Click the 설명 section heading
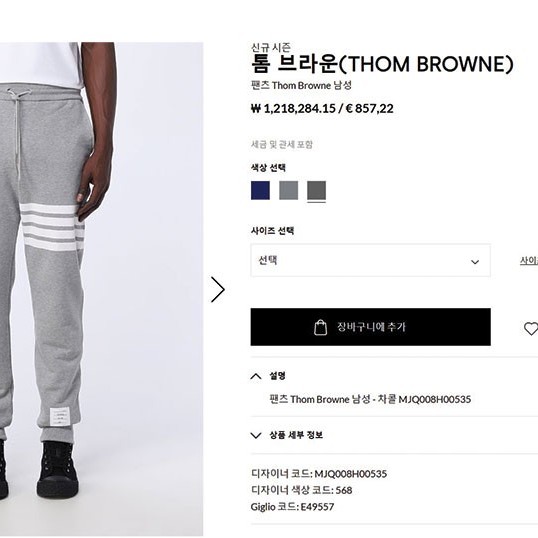 (x=277, y=376)
